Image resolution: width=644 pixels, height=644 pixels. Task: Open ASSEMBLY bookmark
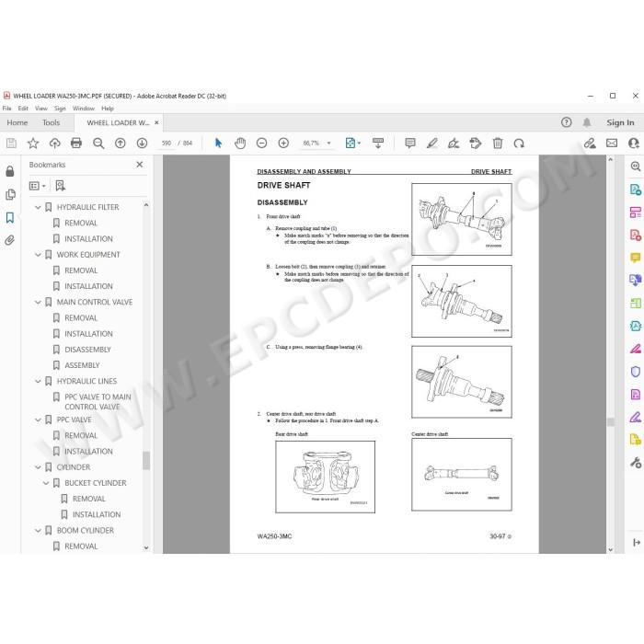click(82, 365)
